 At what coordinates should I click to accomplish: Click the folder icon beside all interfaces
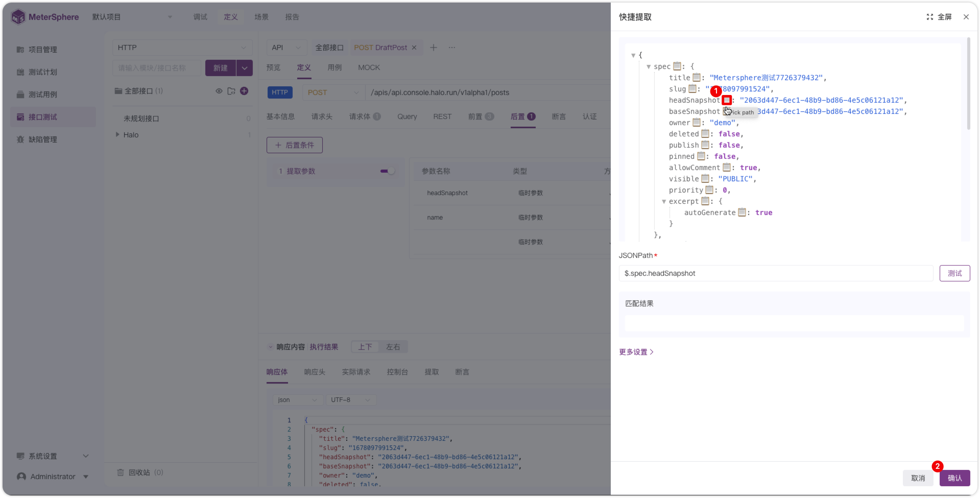click(x=231, y=91)
